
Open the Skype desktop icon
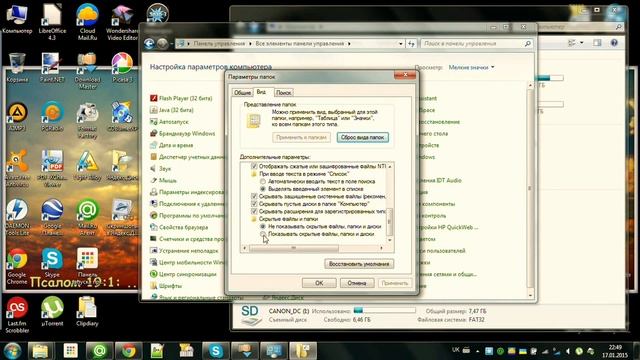[52, 263]
